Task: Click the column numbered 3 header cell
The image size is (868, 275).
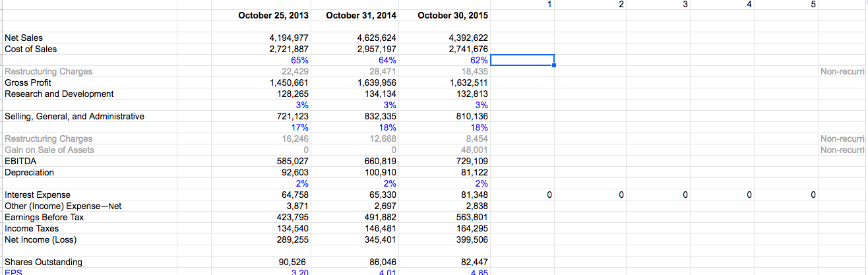Action: [684, 5]
